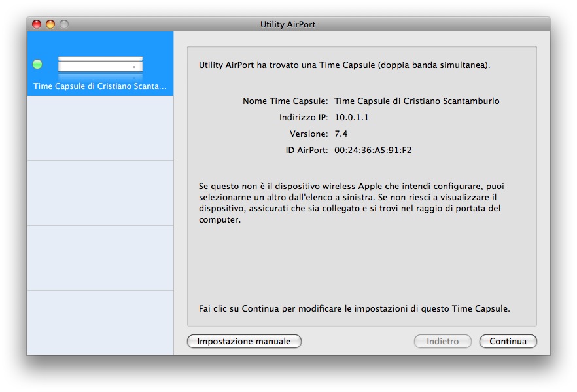Image resolution: width=577 pixels, height=392 pixels.
Task: Click the Utility AirPort window title
Action: pyautogui.click(x=288, y=24)
